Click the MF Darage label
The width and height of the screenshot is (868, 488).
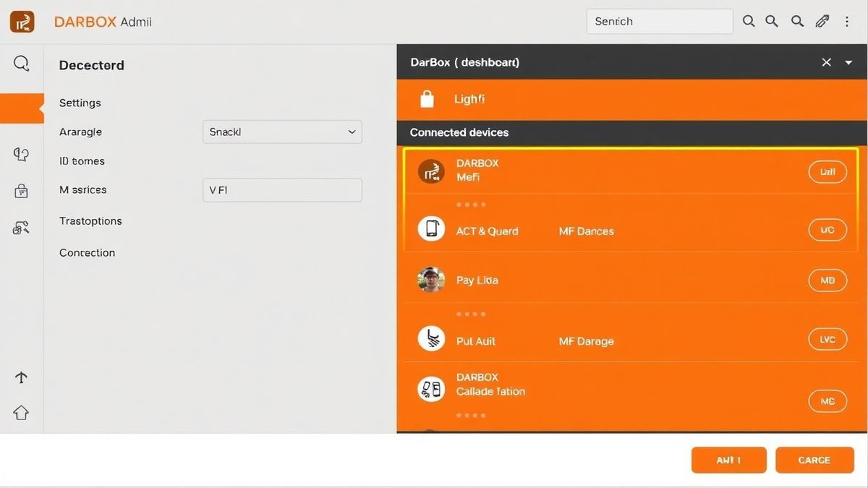(x=586, y=341)
